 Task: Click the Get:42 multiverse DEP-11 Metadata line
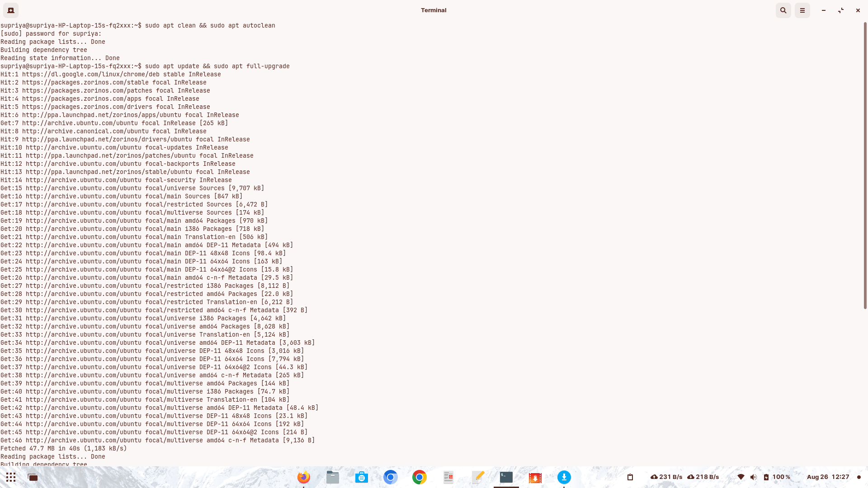(x=160, y=408)
